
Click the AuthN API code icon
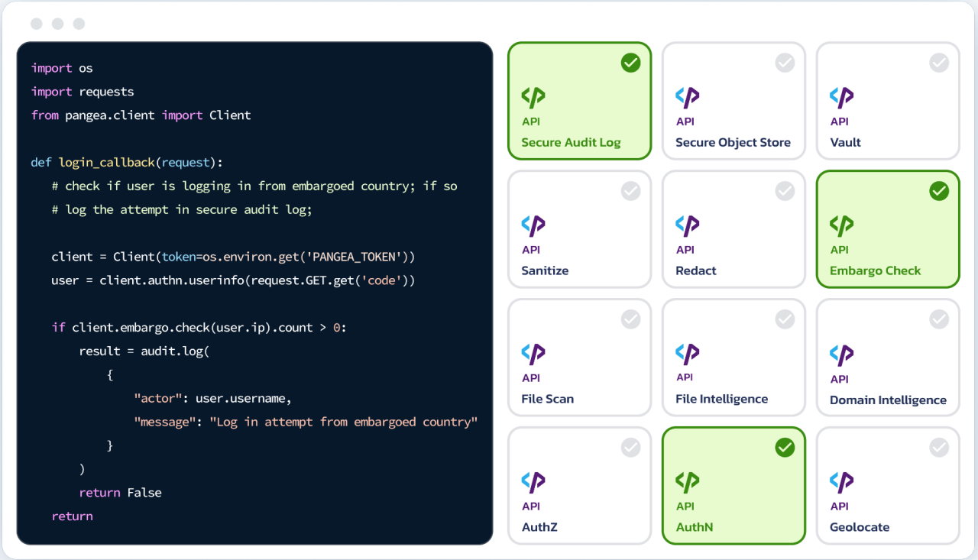pyautogui.click(x=688, y=482)
